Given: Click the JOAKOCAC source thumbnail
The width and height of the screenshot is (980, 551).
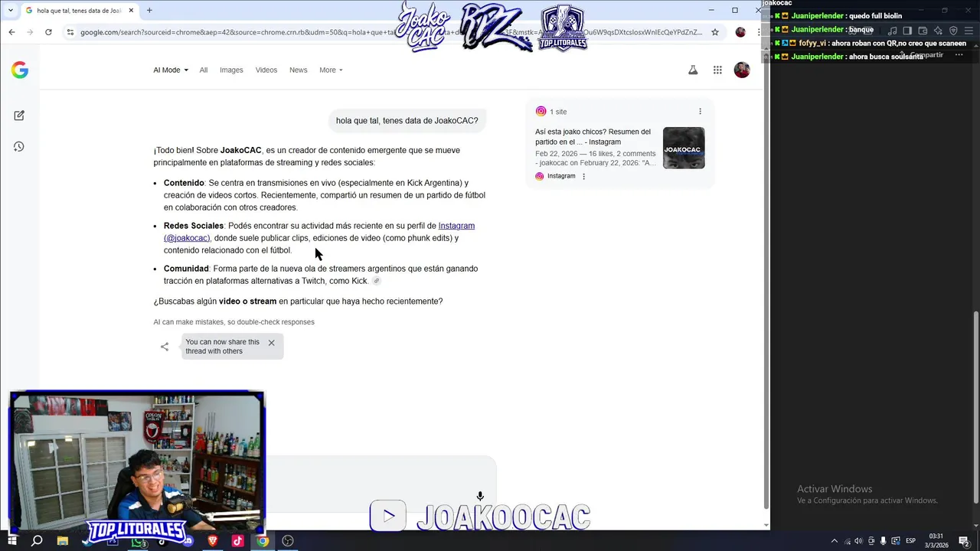Looking at the screenshot, I should tap(684, 148).
